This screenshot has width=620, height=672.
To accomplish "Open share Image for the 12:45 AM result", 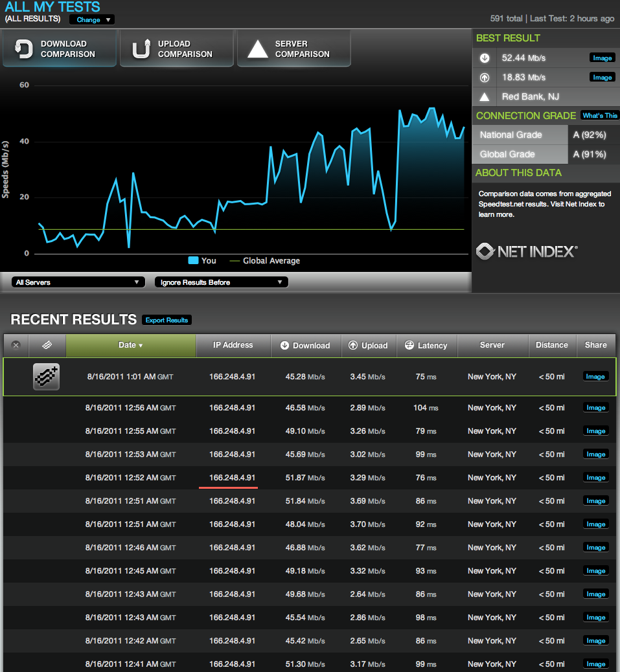I will tap(595, 571).
